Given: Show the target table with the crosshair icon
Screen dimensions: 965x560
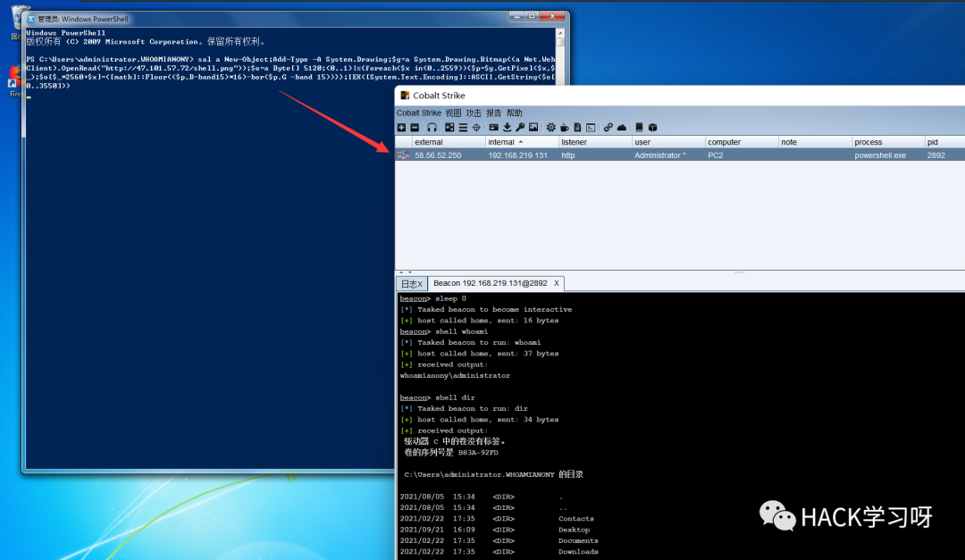Looking at the screenshot, I should click(476, 128).
